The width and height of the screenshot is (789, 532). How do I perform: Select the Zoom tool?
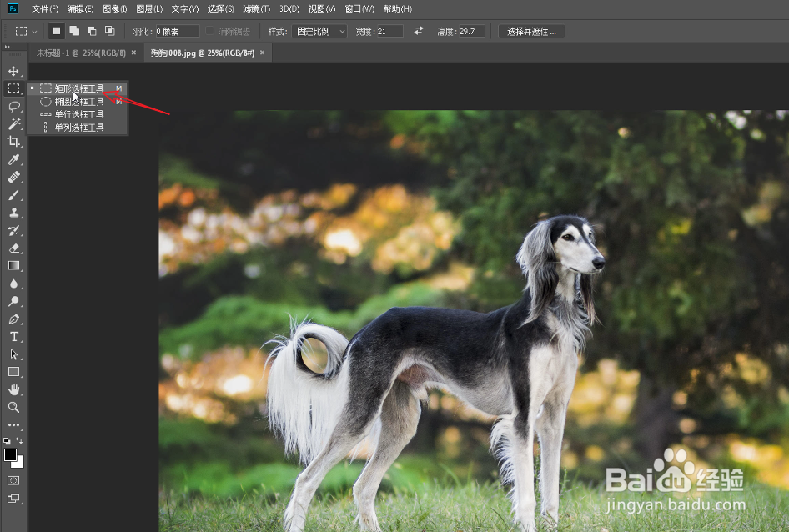(x=13, y=407)
